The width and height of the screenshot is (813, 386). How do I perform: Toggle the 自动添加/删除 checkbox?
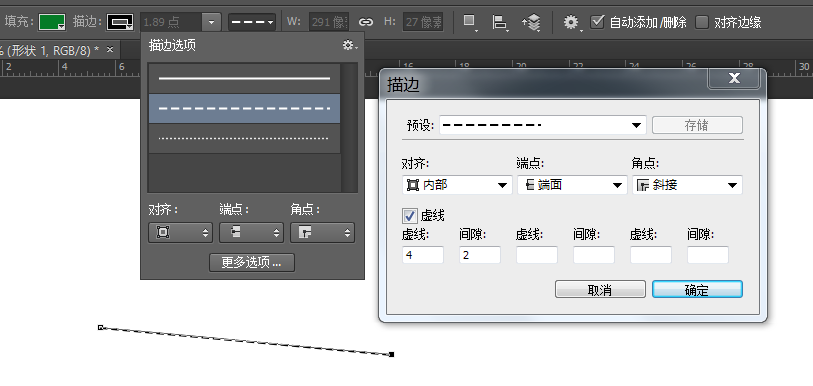598,22
